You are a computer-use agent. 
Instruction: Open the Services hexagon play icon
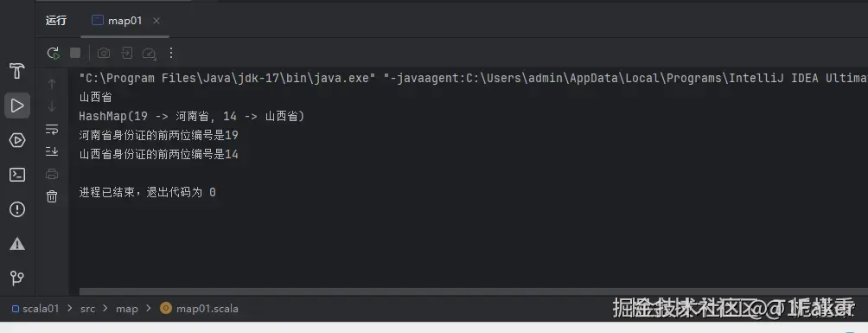coord(17,140)
